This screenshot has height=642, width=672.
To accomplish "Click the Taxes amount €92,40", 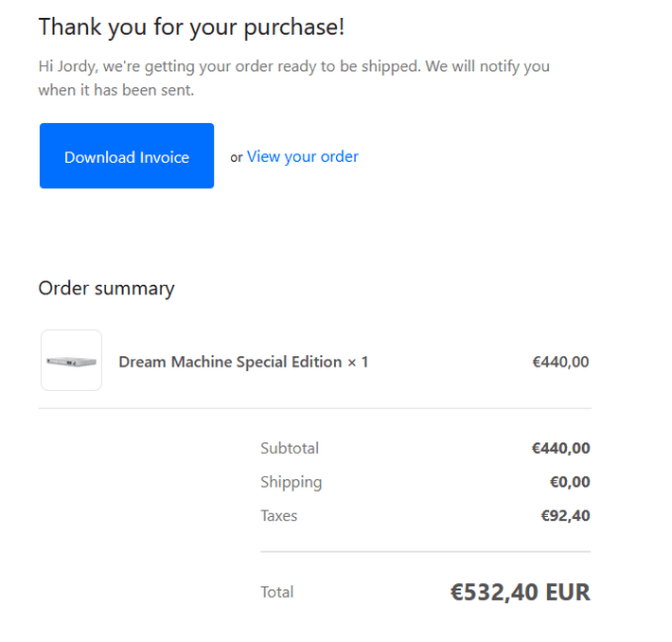I will pyautogui.click(x=566, y=515).
